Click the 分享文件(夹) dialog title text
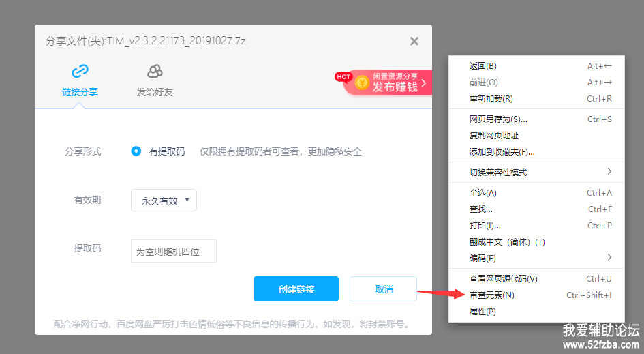Screen dimensions: 644x354 tap(146, 41)
